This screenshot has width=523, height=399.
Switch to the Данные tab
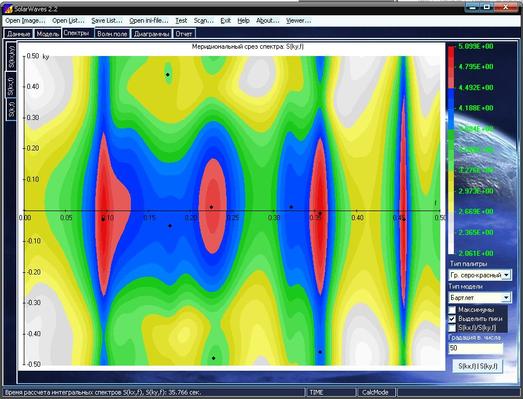pos(19,34)
